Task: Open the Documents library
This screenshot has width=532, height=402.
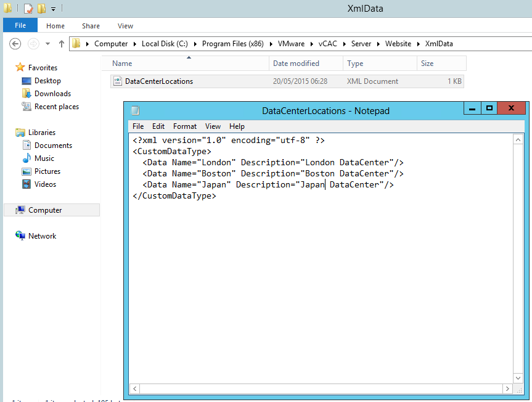Action: point(53,145)
